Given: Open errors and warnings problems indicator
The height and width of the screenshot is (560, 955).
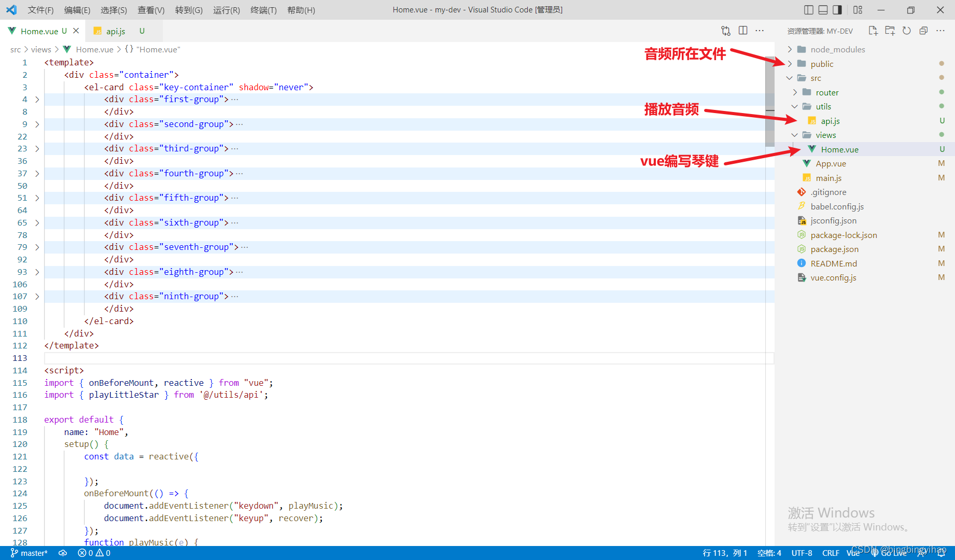Looking at the screenshot, I should (94, 553).
